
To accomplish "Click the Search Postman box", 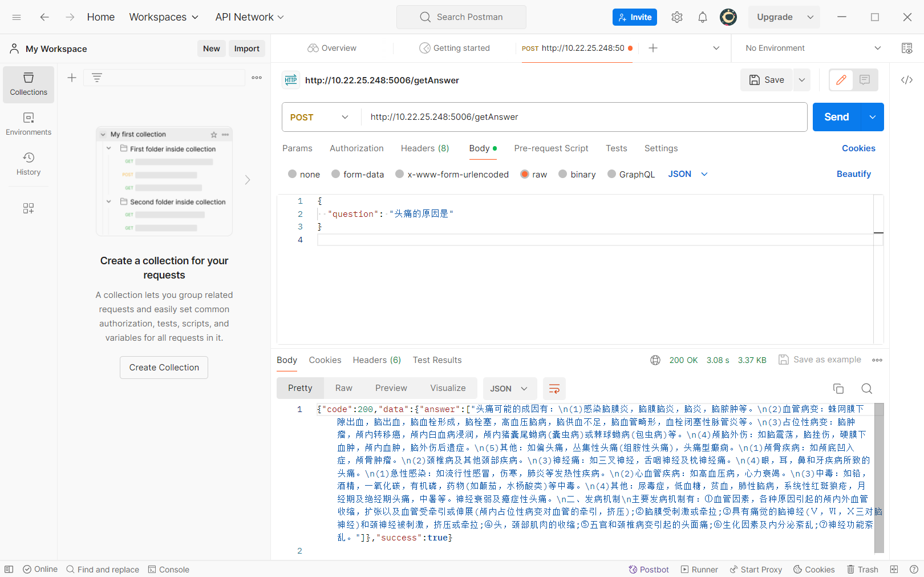I will tap(461, 17).
